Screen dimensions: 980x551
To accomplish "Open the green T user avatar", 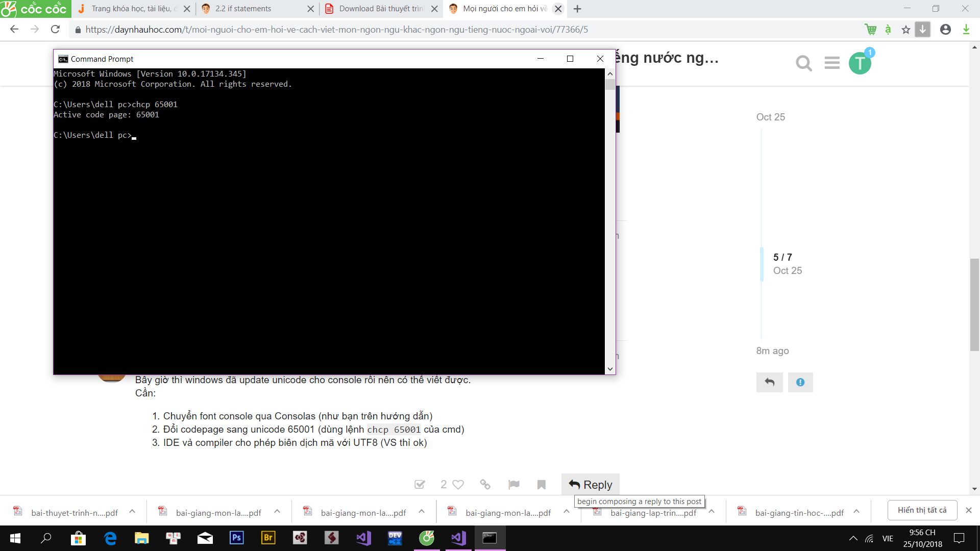I will click(x=860, y=63).
